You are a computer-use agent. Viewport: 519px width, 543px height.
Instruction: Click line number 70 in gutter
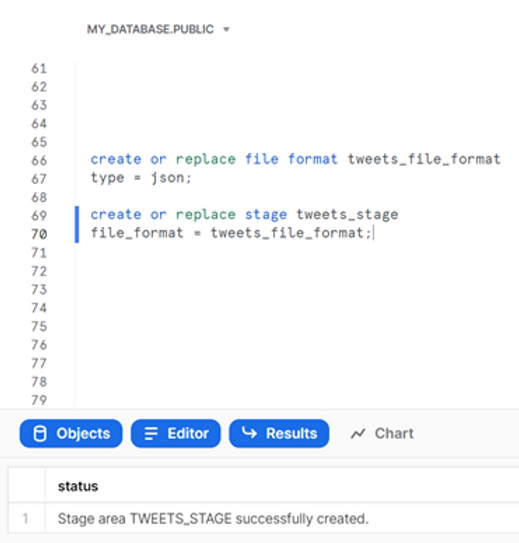pyautogui.click(x=39, y=234)
